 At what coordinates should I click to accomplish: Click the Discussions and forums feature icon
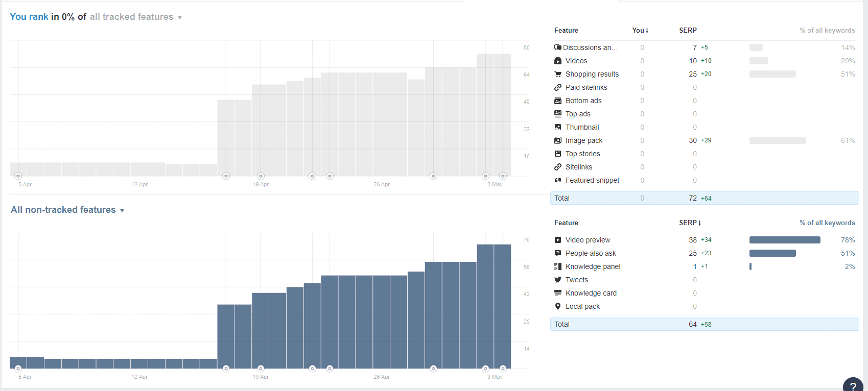(558, 47)
